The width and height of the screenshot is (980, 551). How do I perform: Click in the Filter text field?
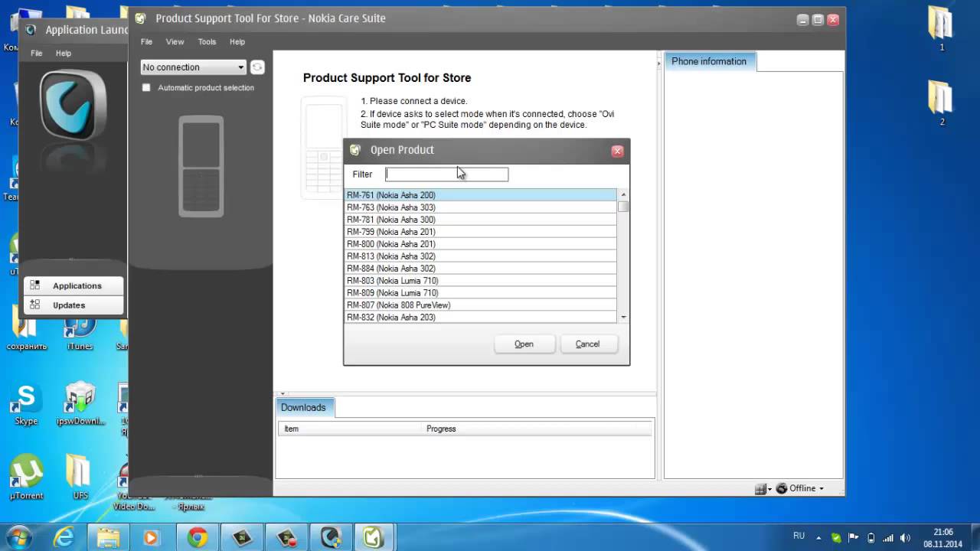(x=446, y=174)
